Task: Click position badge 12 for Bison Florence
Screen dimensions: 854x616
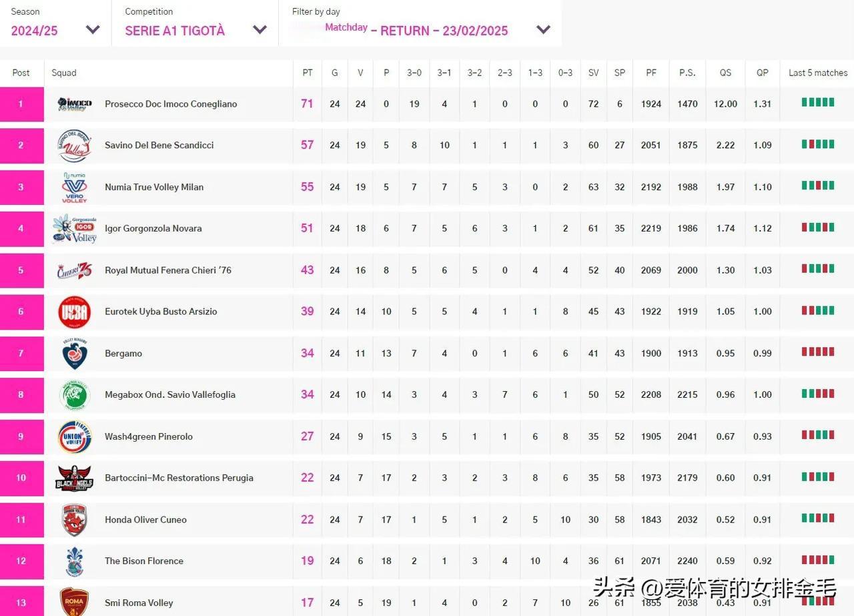Action: 21,561
